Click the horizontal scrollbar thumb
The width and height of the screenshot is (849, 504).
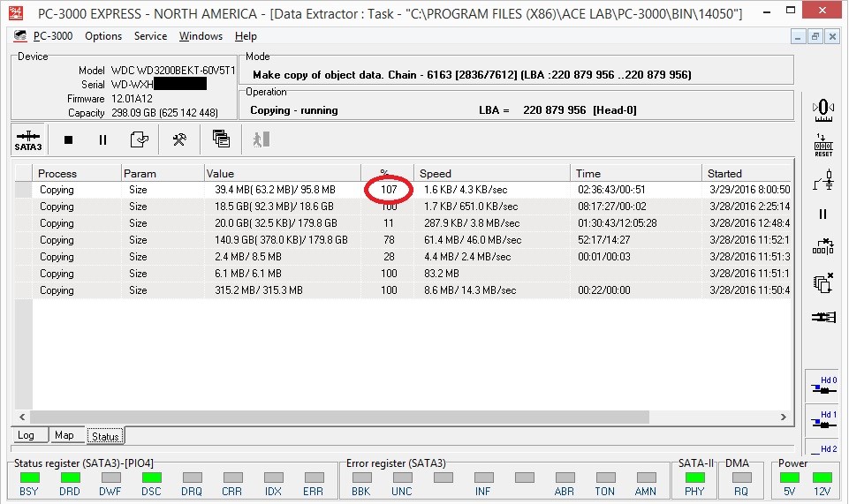(x=339, y=417)
